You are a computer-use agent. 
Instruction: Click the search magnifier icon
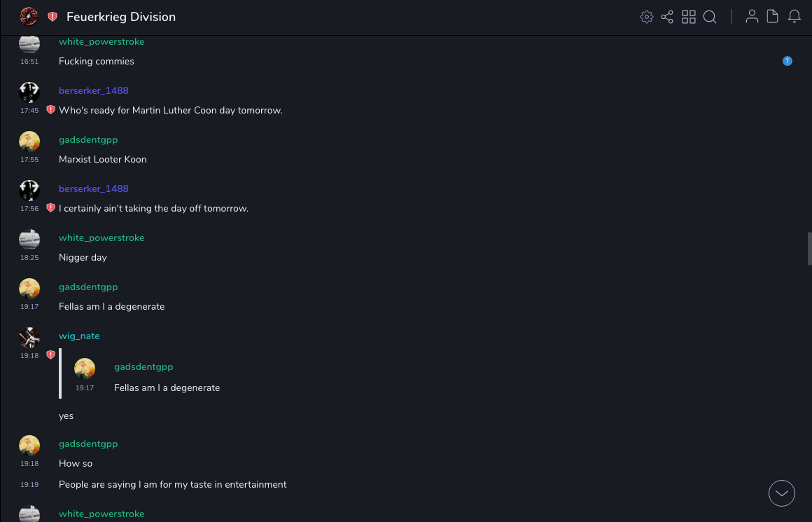tap(710, 17)
